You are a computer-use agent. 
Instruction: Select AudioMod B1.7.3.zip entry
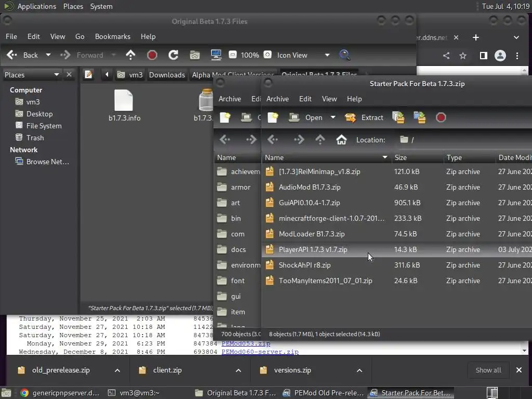point(397,187)
